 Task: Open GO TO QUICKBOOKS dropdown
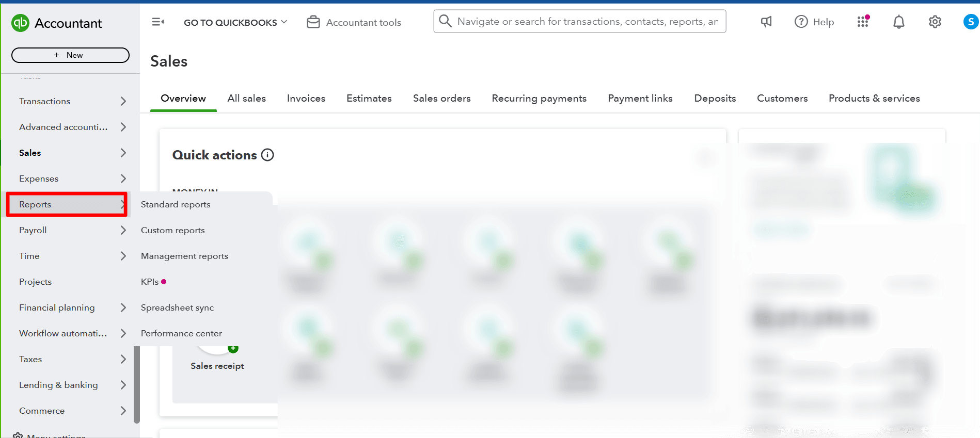point(235,22)
